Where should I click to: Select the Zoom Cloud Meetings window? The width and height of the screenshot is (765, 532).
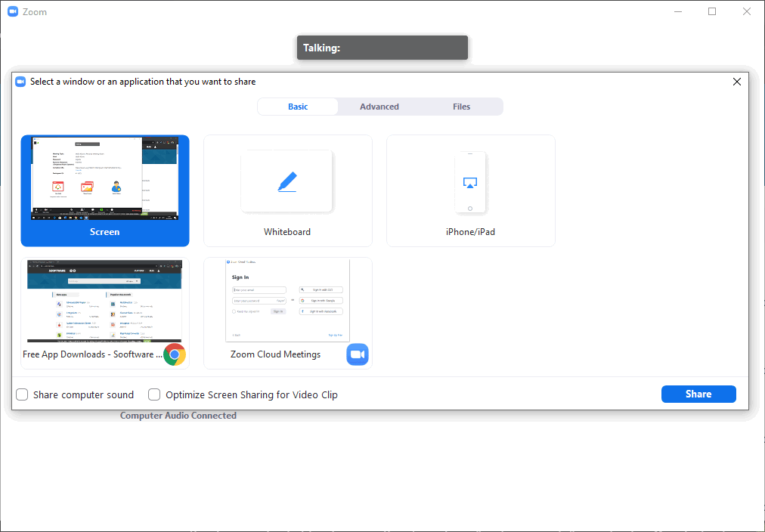tap(288, 313)
